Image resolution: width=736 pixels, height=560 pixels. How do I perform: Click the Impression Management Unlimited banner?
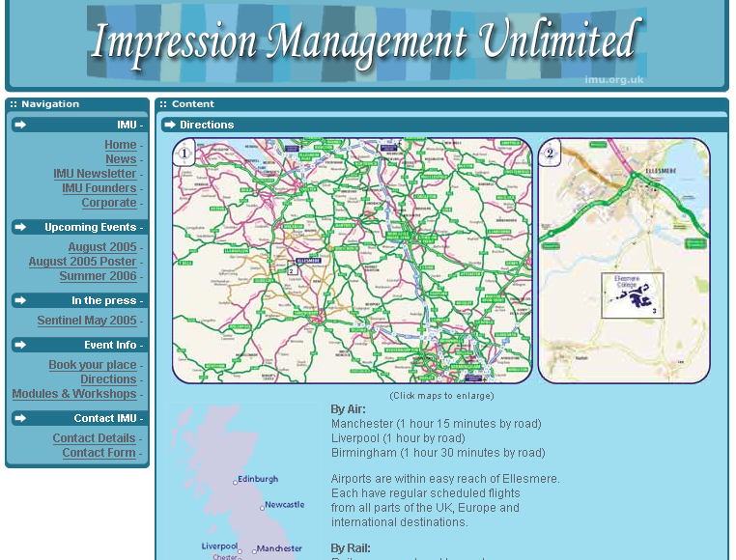366,43
